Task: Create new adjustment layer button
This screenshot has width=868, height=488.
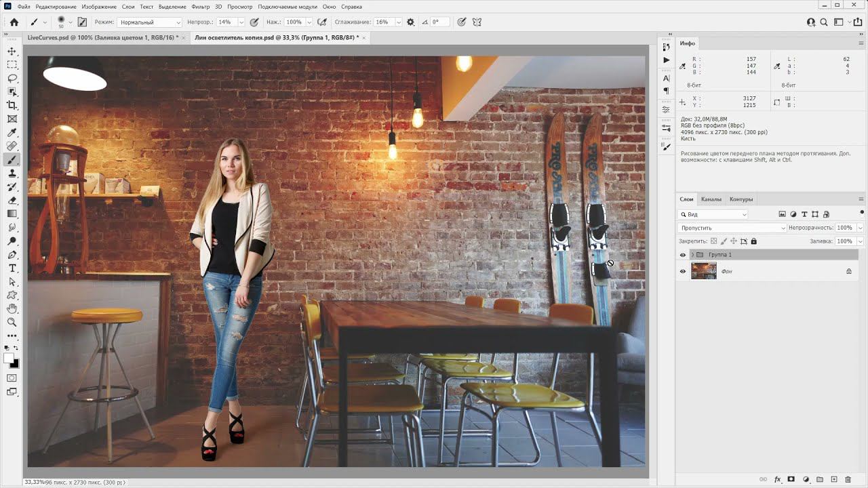Action: pos(806,479)
